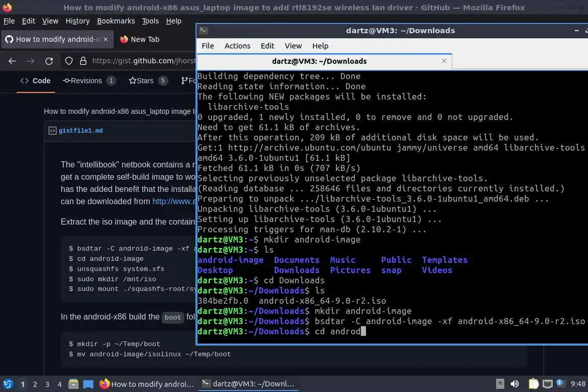Click the '$ mkdir -p ~/Temp/boot' code line
Image resolution: width=588 pixels, height=392 pixels.
pyautogui.click(x=114, y=344)
